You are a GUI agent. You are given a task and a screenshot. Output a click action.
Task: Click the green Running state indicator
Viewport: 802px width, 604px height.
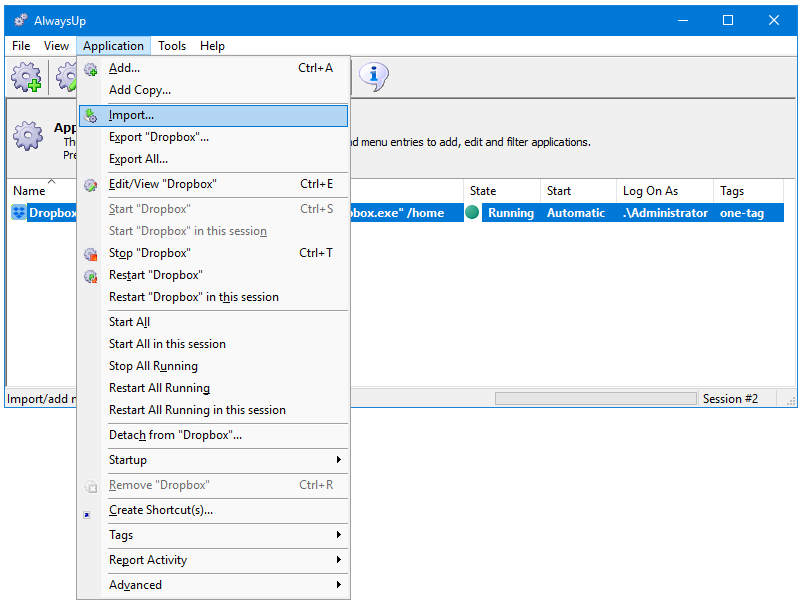(x=472, y=212)
